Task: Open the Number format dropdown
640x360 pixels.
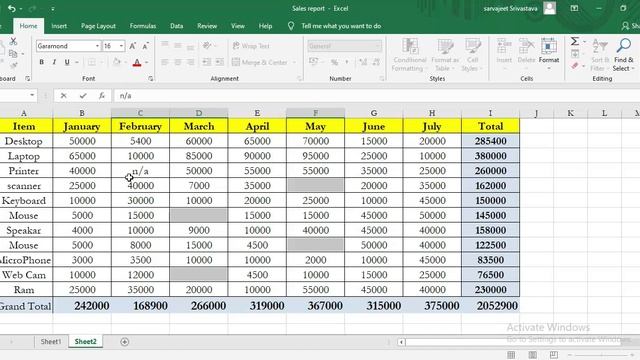Action: pos(377,46)
